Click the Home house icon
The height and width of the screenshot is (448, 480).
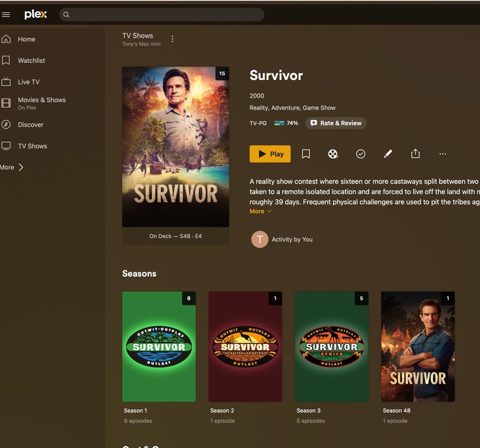6,39
